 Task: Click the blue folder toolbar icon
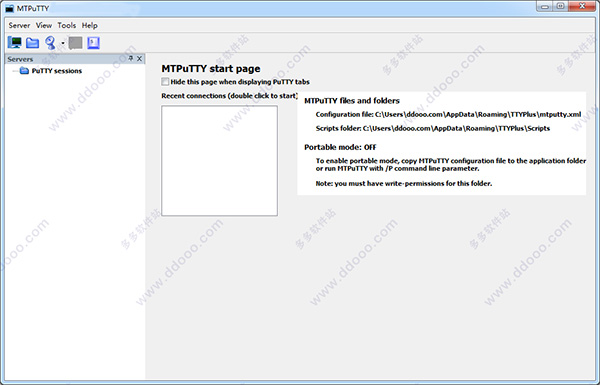33,43
